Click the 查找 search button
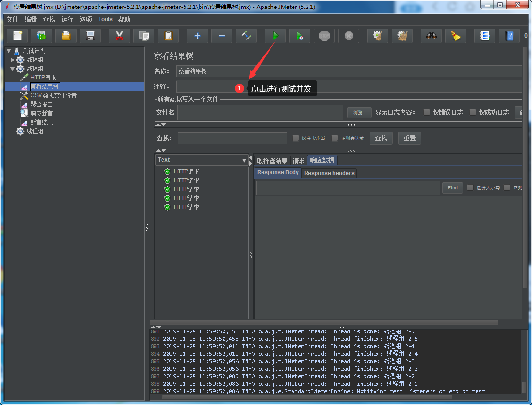This screenshot has width=532, height=405. 381,138
